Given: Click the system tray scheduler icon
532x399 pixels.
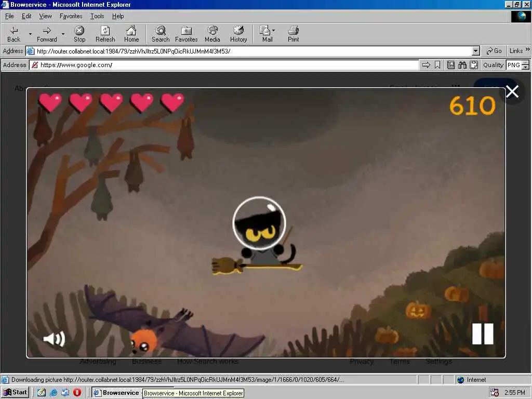Looking at the screenshot, I should click(x=495, y=393).
